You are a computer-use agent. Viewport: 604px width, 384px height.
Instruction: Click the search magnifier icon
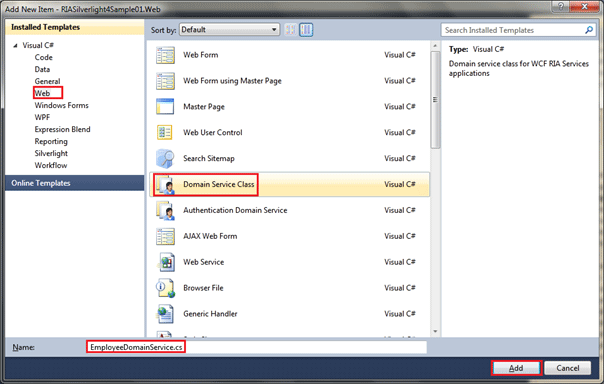point(589,30)
